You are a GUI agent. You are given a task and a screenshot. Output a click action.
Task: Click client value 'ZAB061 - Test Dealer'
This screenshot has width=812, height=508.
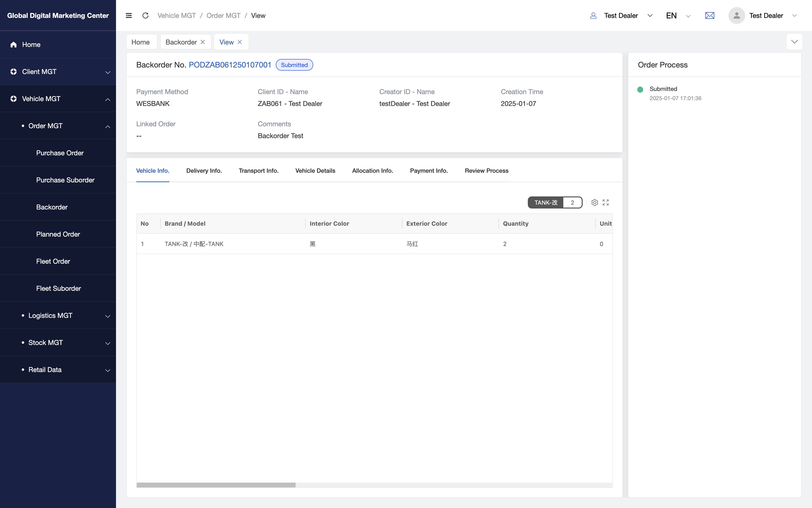coord(290,104)
